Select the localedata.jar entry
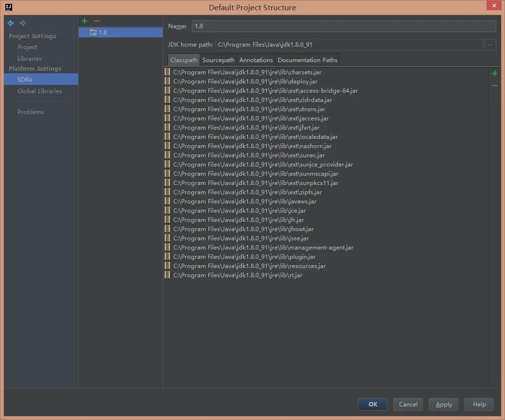This screenshot has width=505, height=420. (255, 136)
